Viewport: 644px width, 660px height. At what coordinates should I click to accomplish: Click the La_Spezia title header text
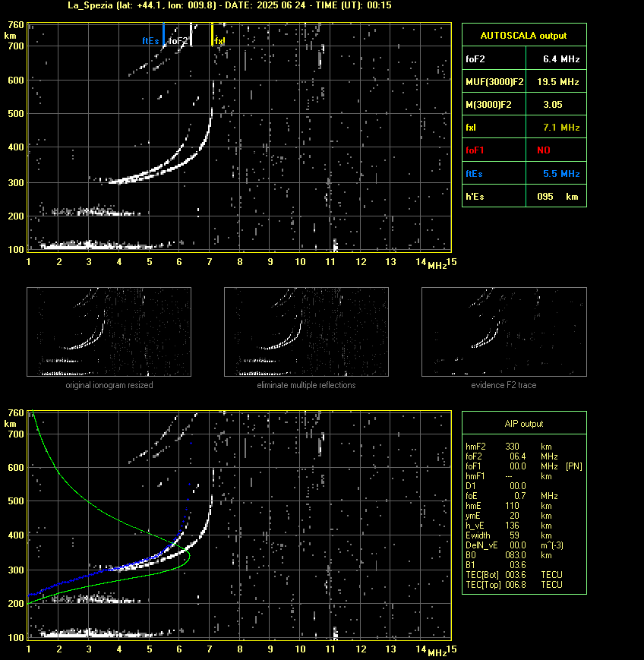(x=229, y=5)
